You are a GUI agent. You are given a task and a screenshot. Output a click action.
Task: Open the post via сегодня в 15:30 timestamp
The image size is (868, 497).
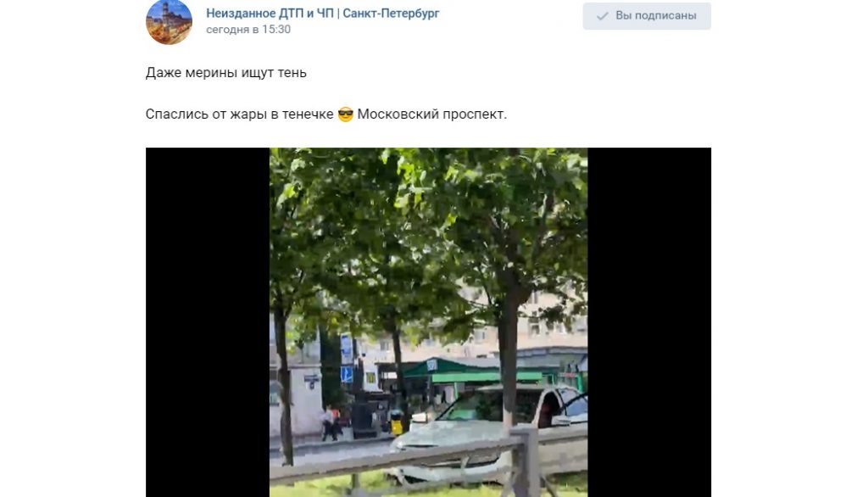(248, 30)
